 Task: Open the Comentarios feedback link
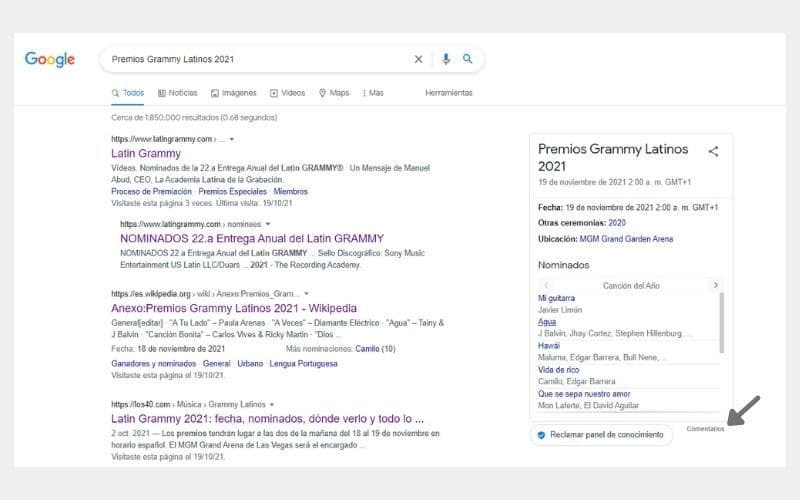point(705,429)
